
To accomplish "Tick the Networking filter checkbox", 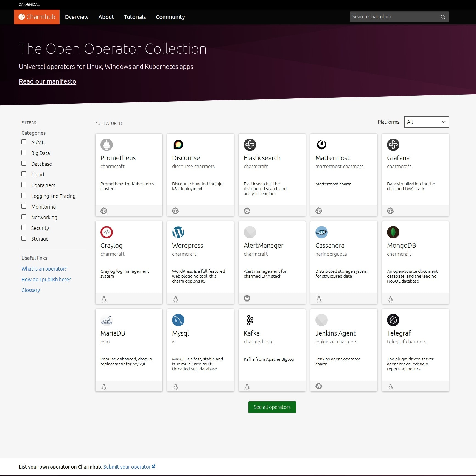I will 24,217.
